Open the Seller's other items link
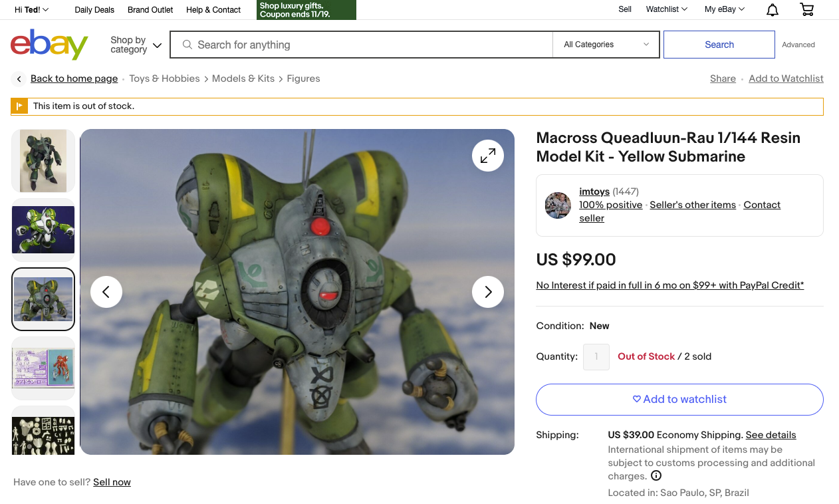The height and width of the screenshot is (504, 839). tap(693, 205)
